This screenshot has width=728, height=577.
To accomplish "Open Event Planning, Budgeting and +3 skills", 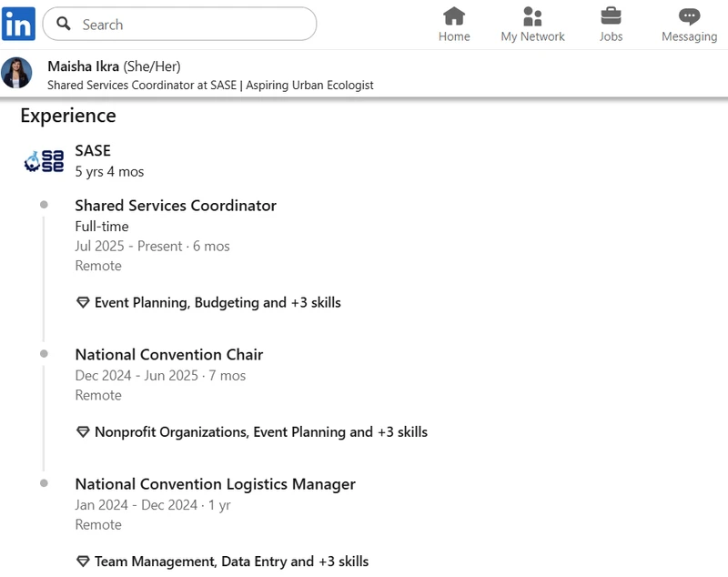I will pos(217,303).
